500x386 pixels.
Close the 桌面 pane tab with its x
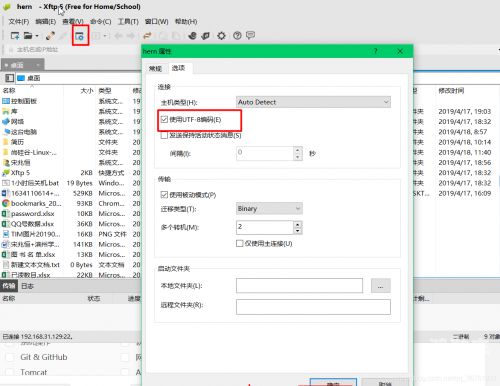(38, 65)
